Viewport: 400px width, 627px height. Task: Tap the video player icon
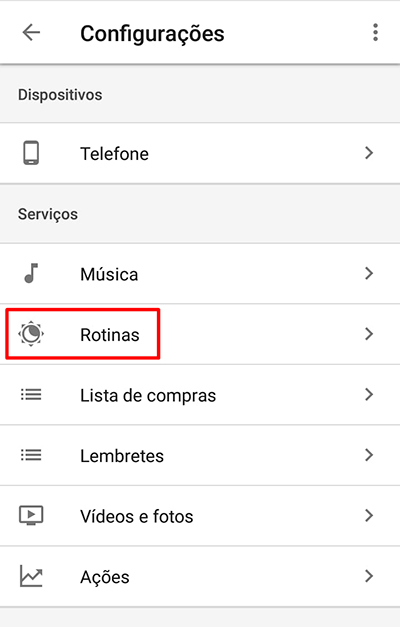click(31, 515)
